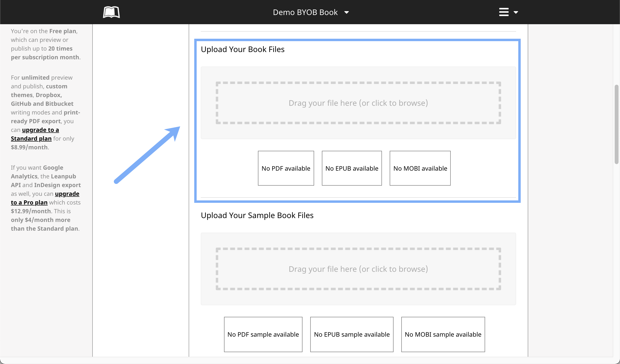Click the Upload Your Sample Book Files heading
The image size is (620, 364).
click(x=257, y=215)
